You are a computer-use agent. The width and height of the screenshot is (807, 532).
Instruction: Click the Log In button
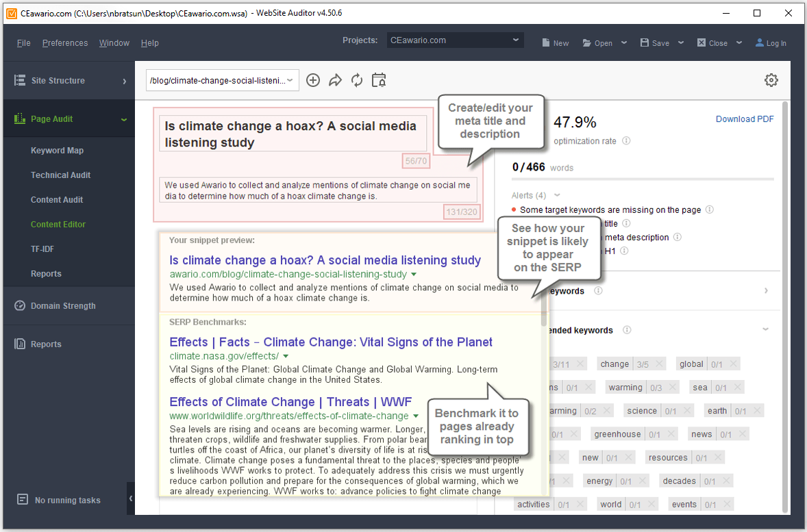[x=771, y=43]
